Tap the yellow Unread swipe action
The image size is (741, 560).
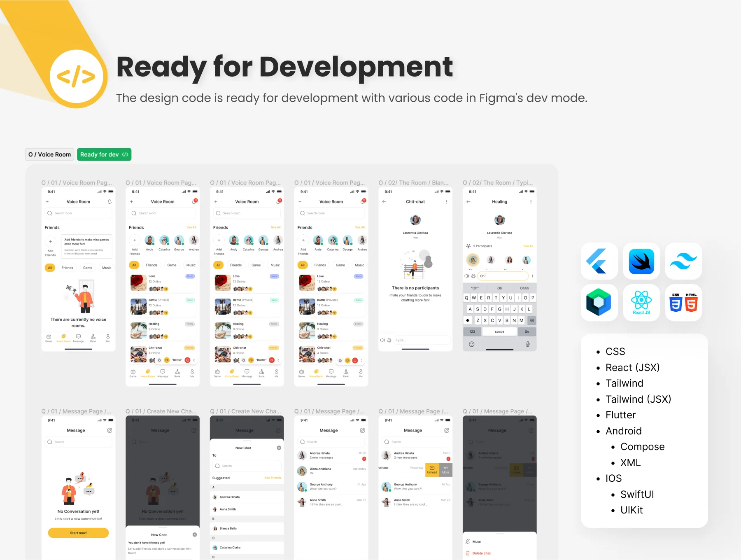tap(432, 470)
